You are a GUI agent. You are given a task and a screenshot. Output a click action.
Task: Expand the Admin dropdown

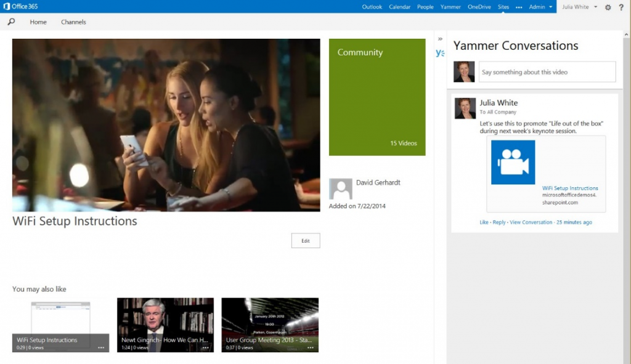[537, 7]
